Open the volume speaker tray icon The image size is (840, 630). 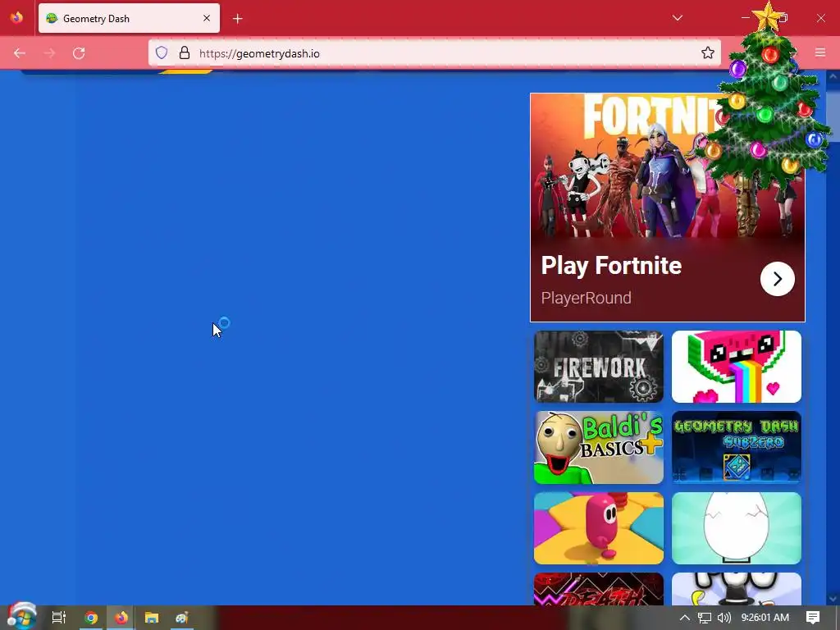(x=724, y=618)
